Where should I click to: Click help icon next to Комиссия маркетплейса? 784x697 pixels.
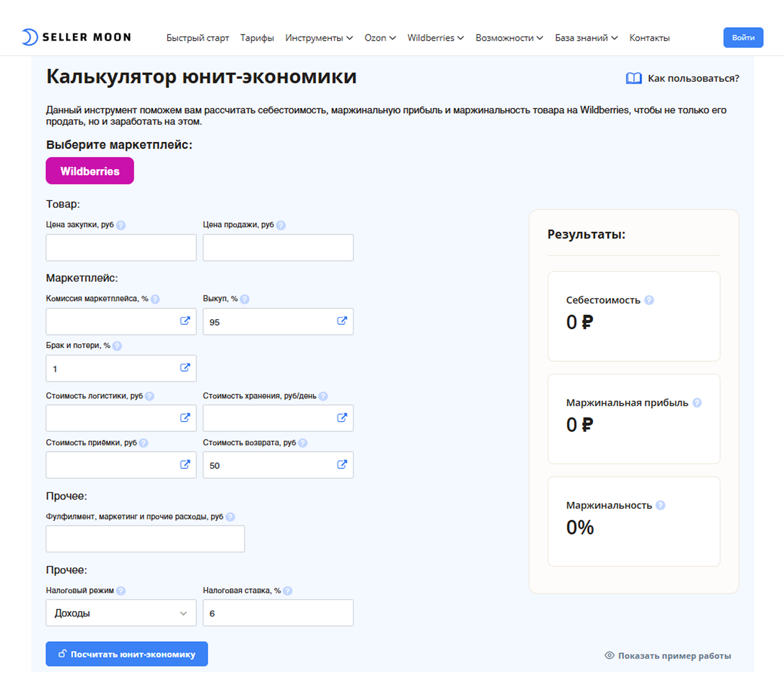155,299
